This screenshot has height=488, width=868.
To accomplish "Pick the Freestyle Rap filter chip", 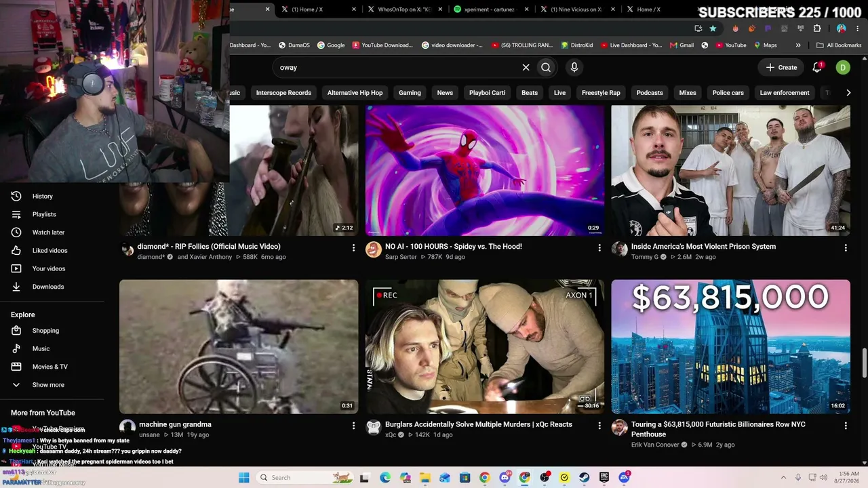I will click(601, 93).
